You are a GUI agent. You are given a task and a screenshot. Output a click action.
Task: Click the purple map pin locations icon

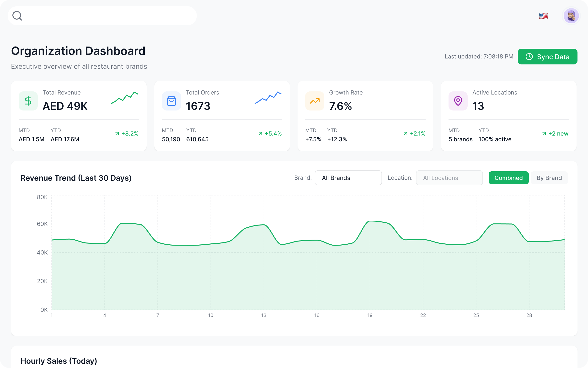pyautogui.click(x=458, y=101)
